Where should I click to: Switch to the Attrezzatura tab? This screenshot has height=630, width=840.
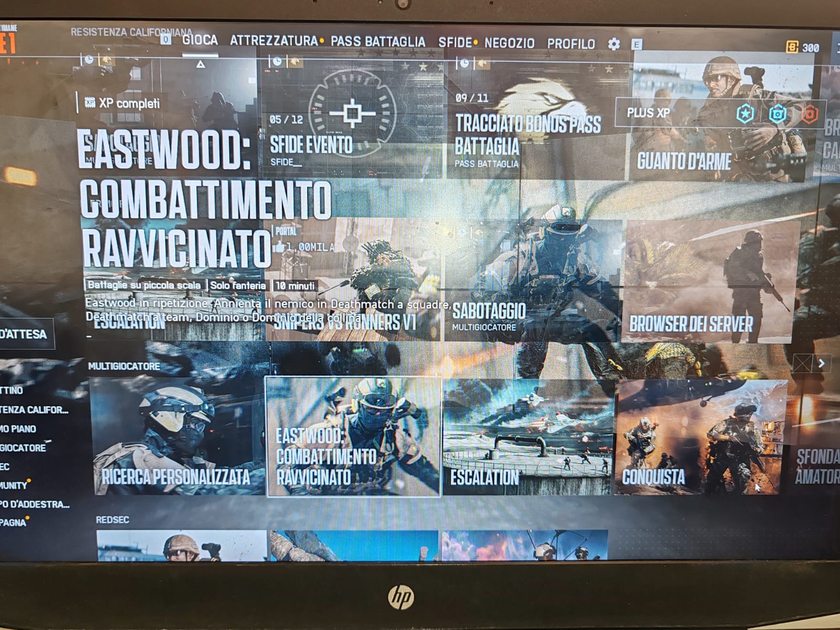[x=274, y=41]
